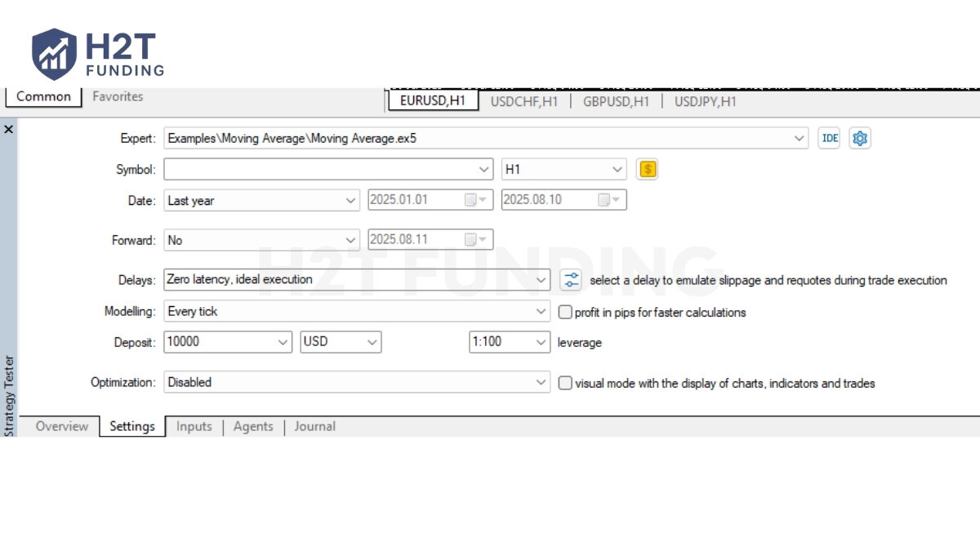Viewport: 980px width, 547px height.
Task: Expand the Modelling Every tick dropdown
Action: 541,312
